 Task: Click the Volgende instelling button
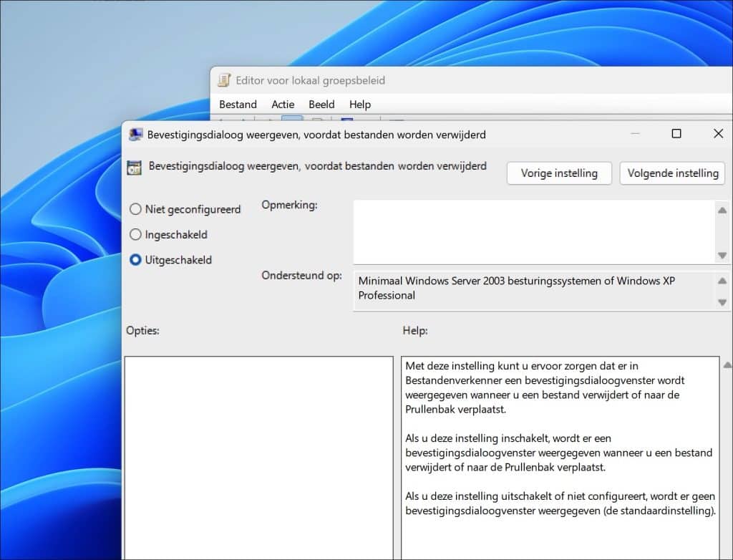pos(671,173)
